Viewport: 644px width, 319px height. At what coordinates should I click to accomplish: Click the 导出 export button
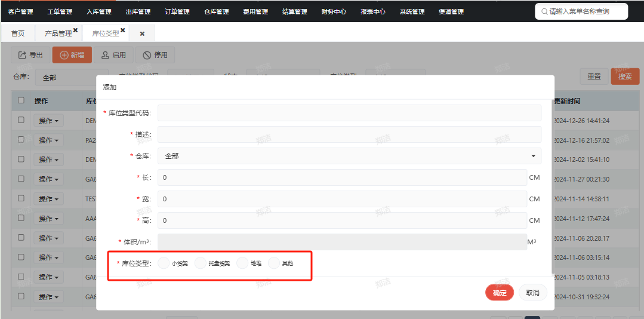(x=30, y=55)
